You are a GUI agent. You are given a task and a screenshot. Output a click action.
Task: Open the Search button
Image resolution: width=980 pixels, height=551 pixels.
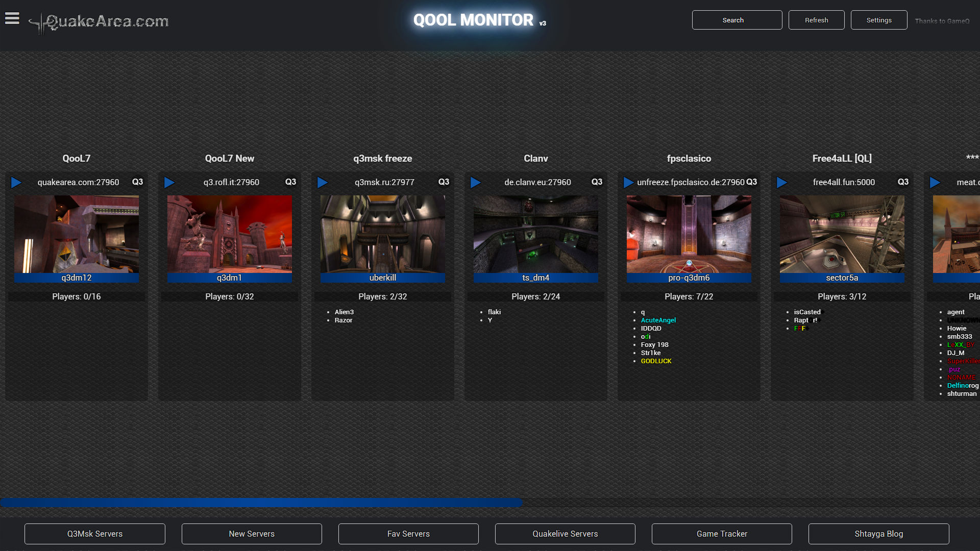point(737,20)
